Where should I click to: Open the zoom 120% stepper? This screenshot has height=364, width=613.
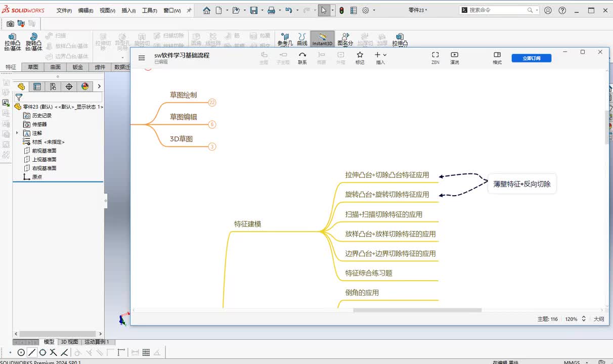pyautogui.click(x=584, y=319)
